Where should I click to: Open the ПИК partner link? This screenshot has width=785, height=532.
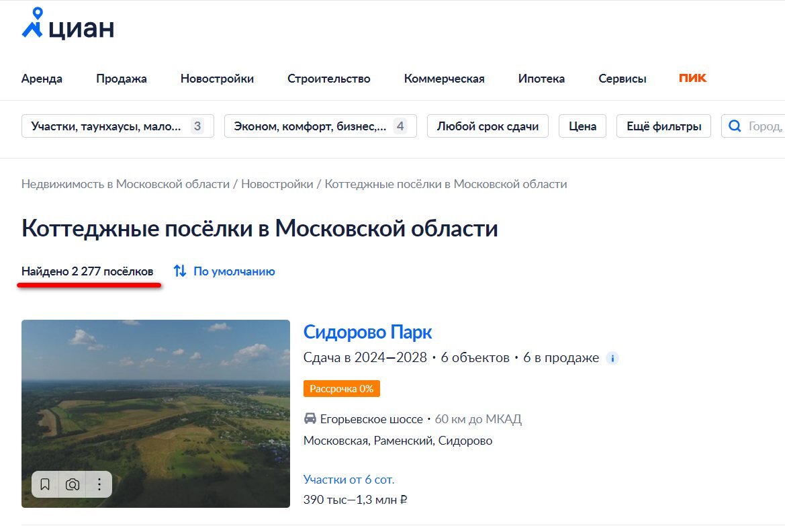(x=692, y=78)
